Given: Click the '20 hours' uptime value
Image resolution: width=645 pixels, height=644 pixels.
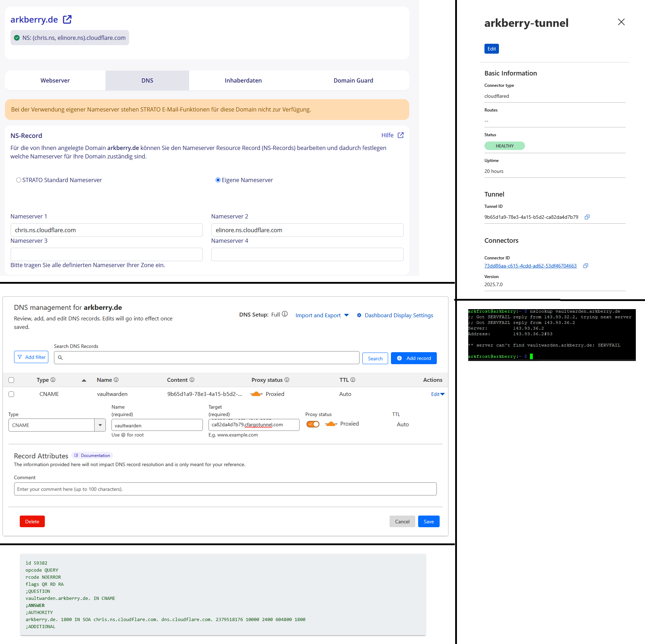Looking at the screenshot, I should [x=494, y=171].
